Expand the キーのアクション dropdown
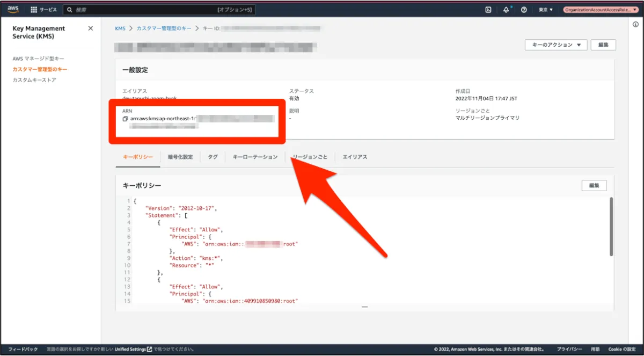The image size is (644, 356). (x=555, y=45)
